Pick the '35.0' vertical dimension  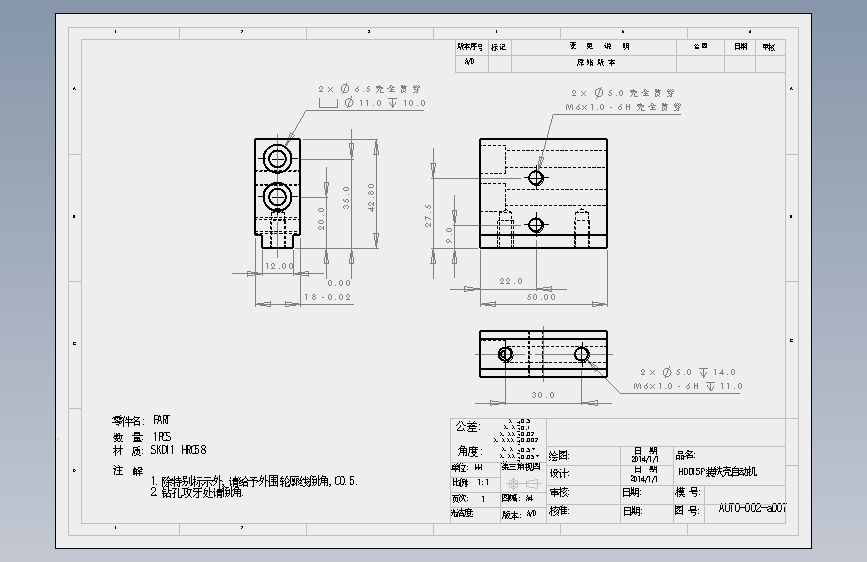point(346,197)
